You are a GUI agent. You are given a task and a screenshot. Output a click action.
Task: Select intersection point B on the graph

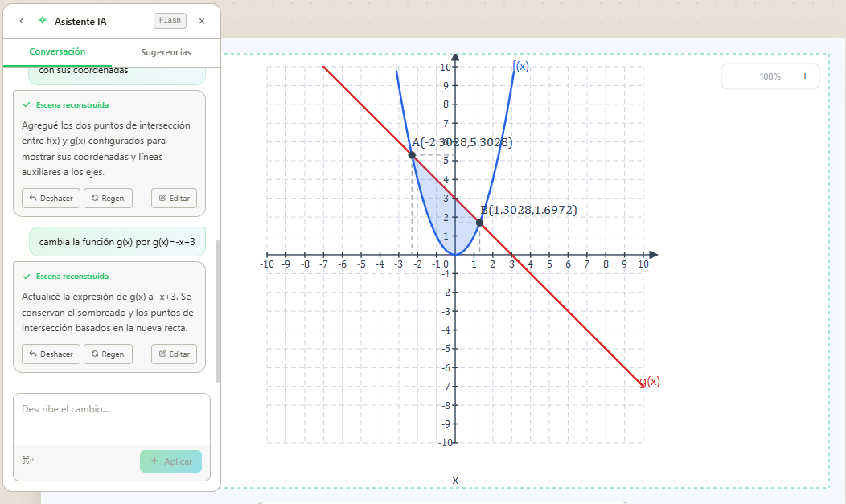(x=479, y=223)
